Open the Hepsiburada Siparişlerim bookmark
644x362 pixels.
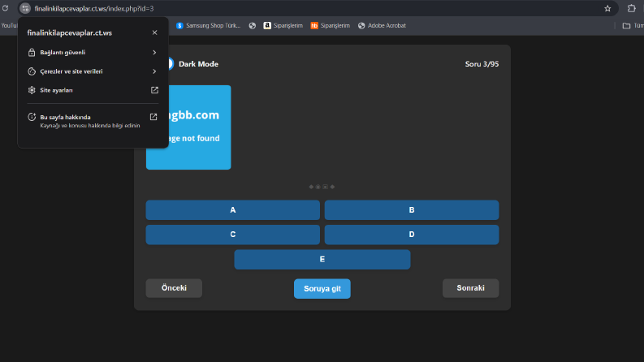coord(331,25)
